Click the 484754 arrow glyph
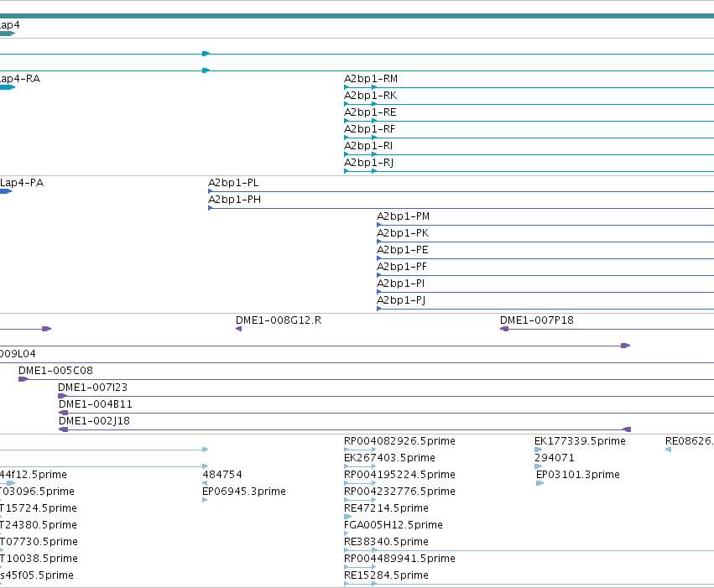Image resolution: width=714 pixels, height=588 pixels. 205,483
